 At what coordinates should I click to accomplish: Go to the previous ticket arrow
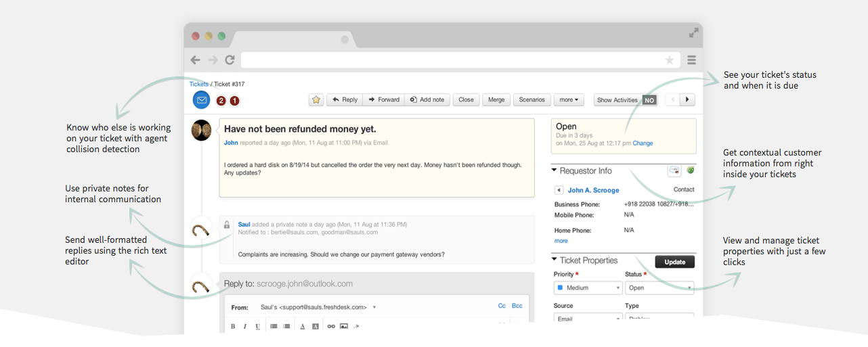point(672,99)
